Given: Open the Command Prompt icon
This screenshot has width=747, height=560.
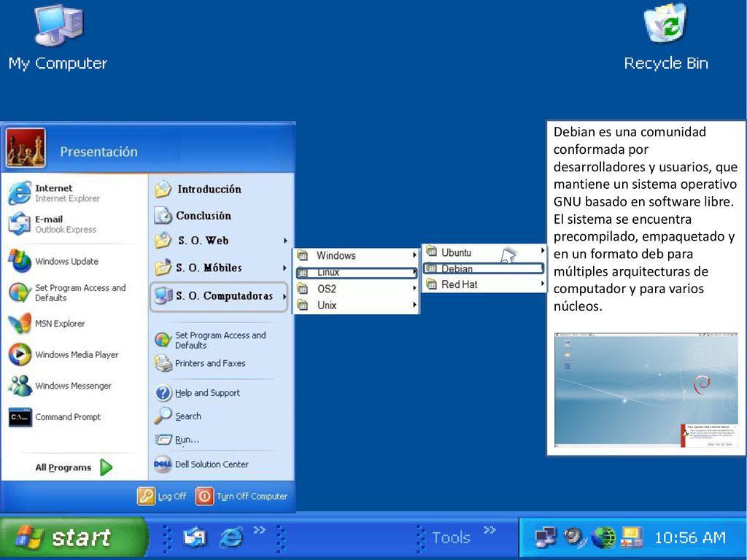Looking at the screenshot, I should coord(20,417).
